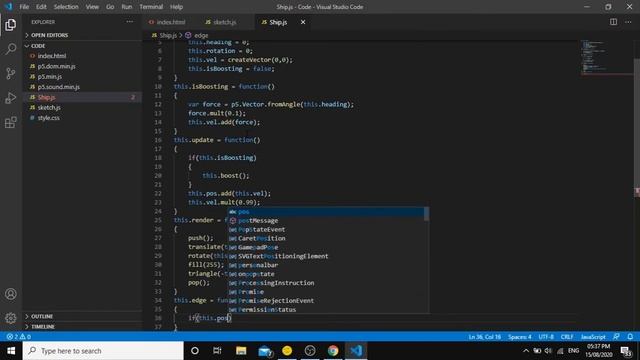
Task: Open the Source Control view
Action: 11,73
